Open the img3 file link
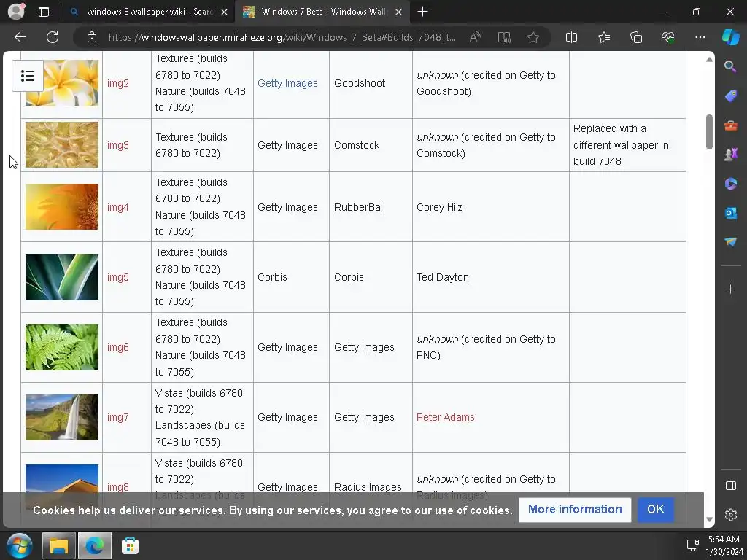This screenshot has height=560, width=747. click(x=117, y=145)
